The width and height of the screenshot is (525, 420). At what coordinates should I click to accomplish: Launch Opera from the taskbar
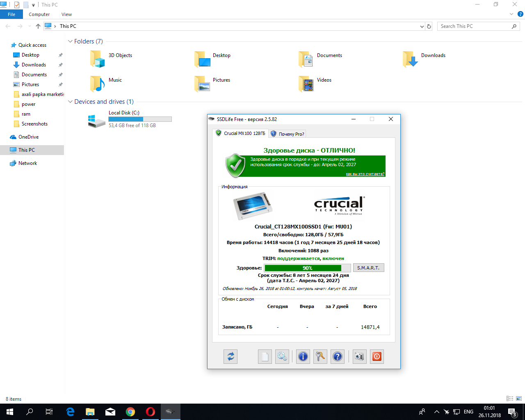150,412
